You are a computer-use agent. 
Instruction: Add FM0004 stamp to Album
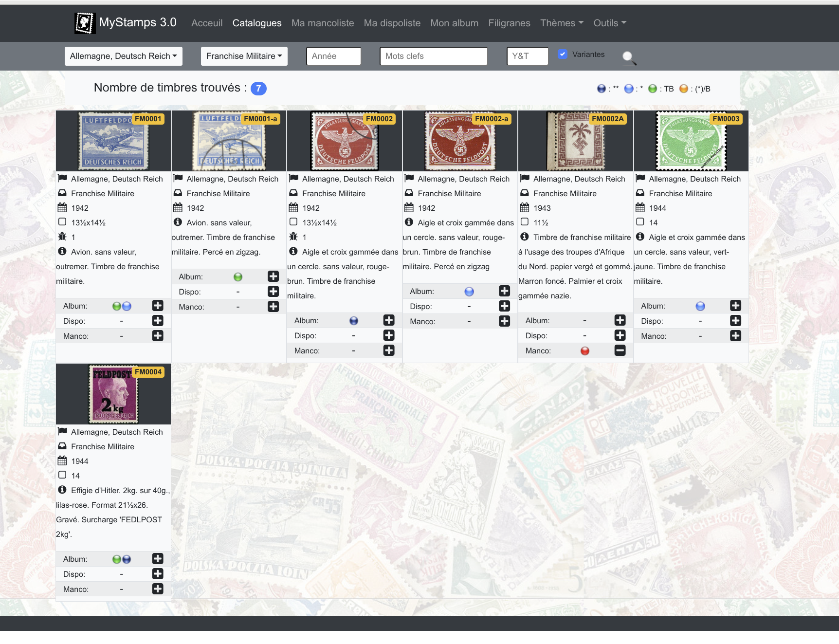point(158,559)
